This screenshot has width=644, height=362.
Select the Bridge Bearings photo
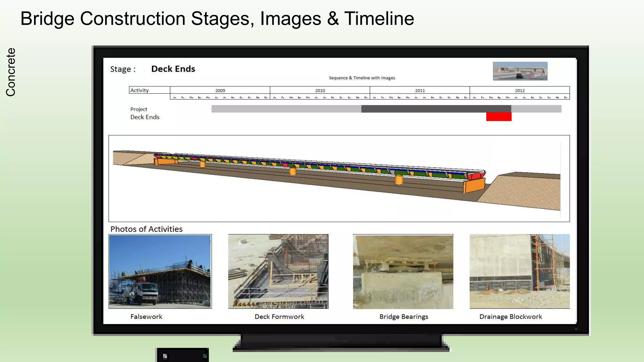point(403,271)
